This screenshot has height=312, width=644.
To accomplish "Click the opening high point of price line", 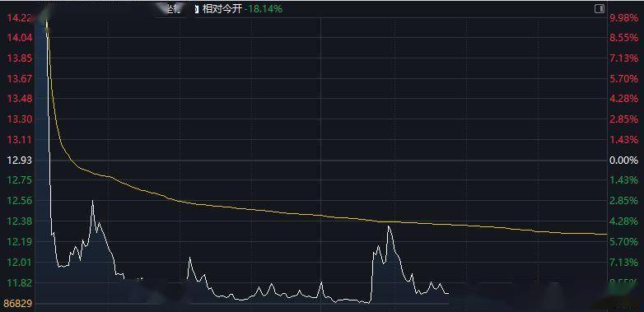I will click(46, 21).
